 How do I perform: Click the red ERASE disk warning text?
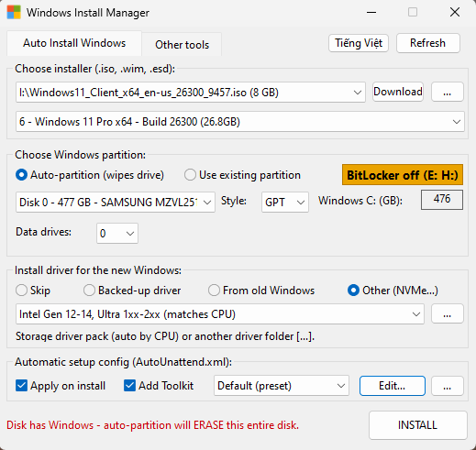[152, 425]
